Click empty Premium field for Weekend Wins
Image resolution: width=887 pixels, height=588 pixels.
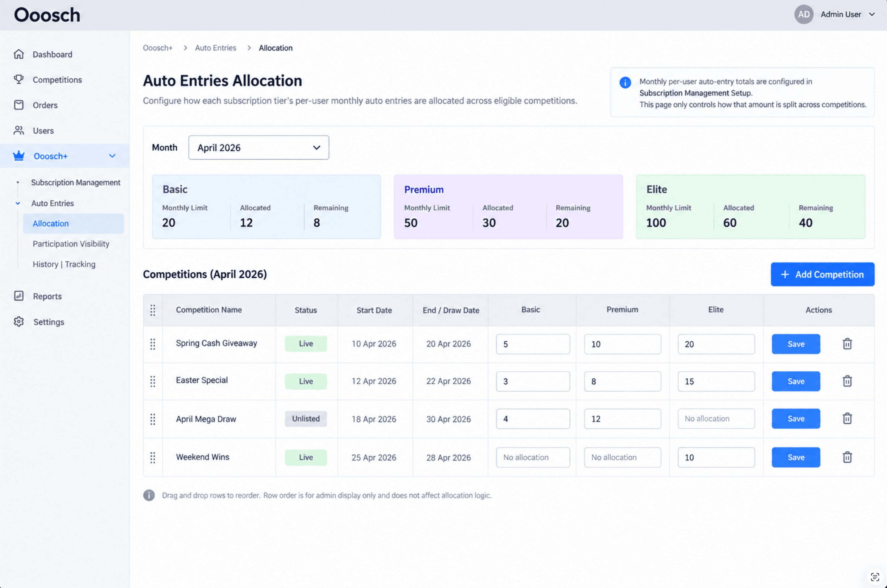coord(623,457)
